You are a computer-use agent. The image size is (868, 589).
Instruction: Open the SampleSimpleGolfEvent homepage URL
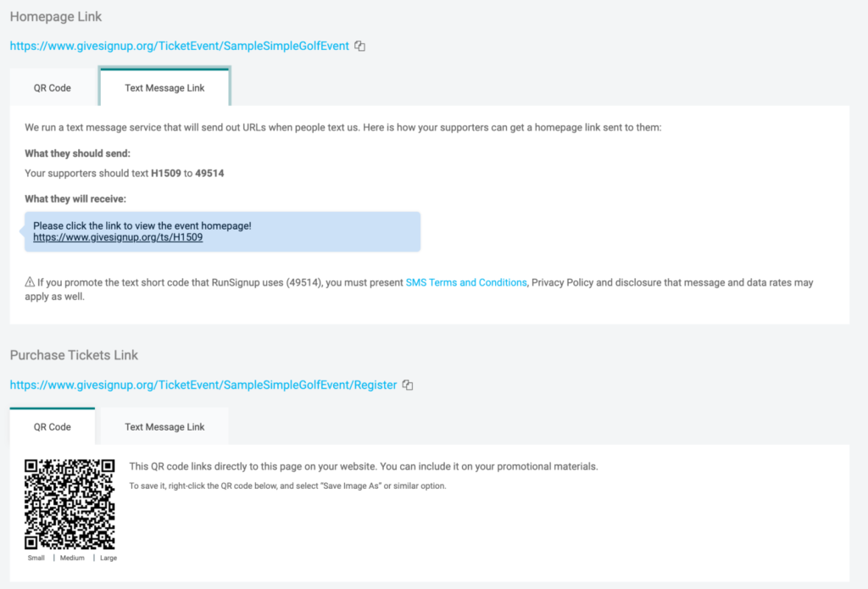179,47
